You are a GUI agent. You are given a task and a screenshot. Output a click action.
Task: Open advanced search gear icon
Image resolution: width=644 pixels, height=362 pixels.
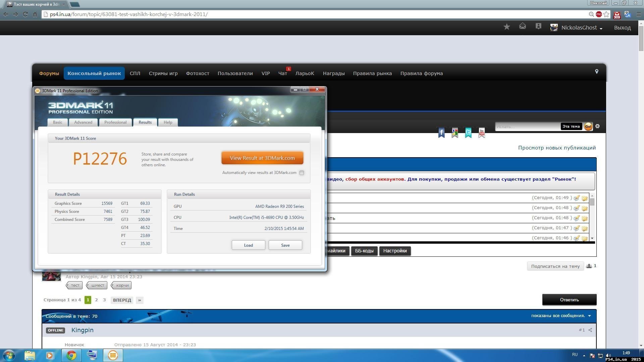597,126
